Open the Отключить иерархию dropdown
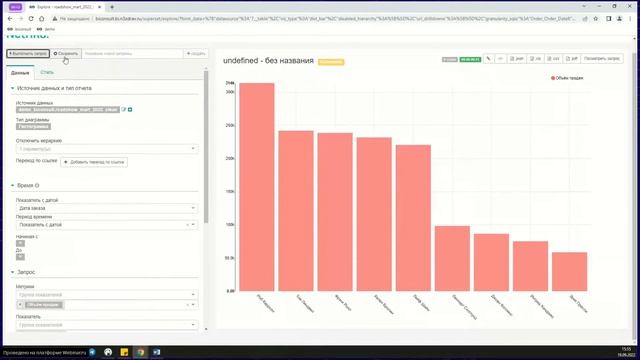 107,149
